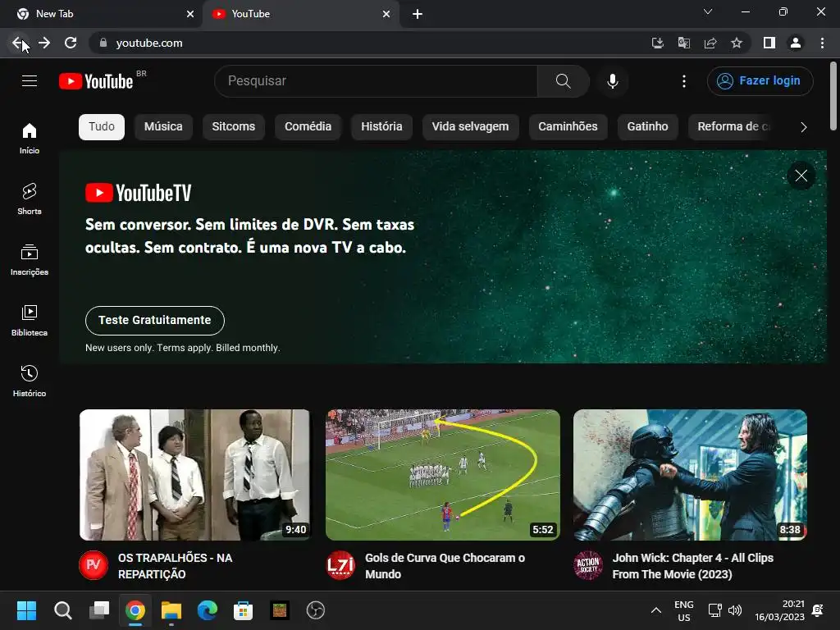
Task: Open Shorts in sidebar
Action: (30, 199)
